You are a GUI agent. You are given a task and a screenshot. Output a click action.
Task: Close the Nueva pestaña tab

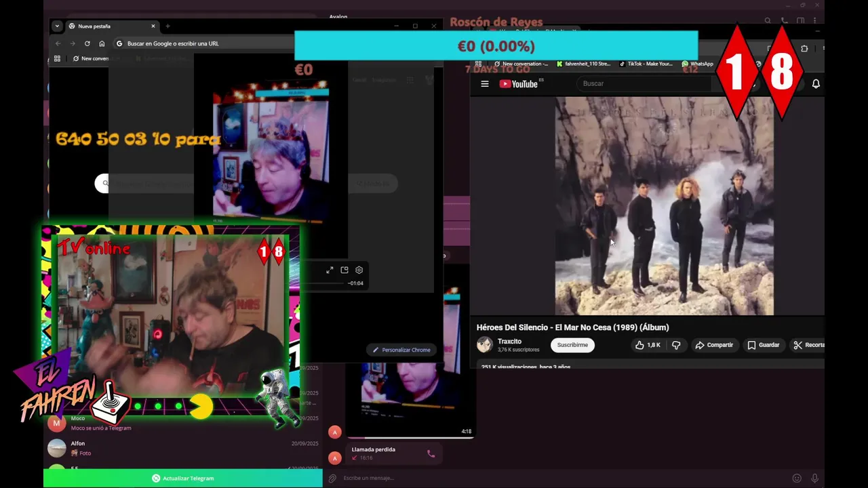pyautogui.click(x=153, y=26)
